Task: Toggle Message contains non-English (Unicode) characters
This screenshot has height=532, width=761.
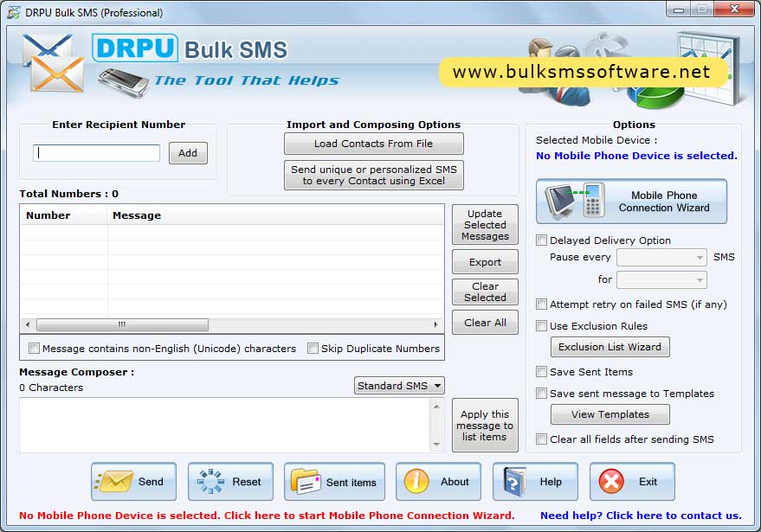Action: click(34, 349)
